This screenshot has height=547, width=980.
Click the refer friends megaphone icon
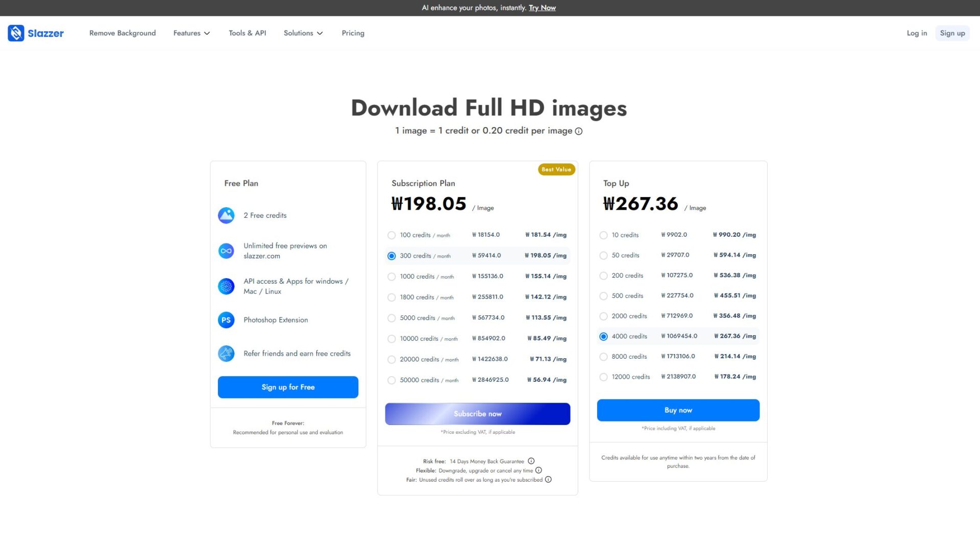coord(226,354)
